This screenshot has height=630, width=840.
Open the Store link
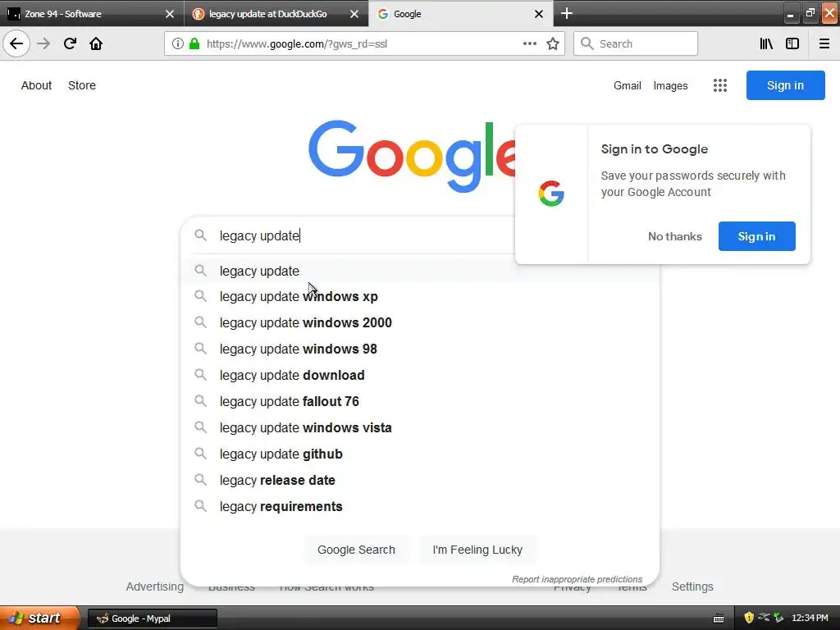tap(82, 85)
